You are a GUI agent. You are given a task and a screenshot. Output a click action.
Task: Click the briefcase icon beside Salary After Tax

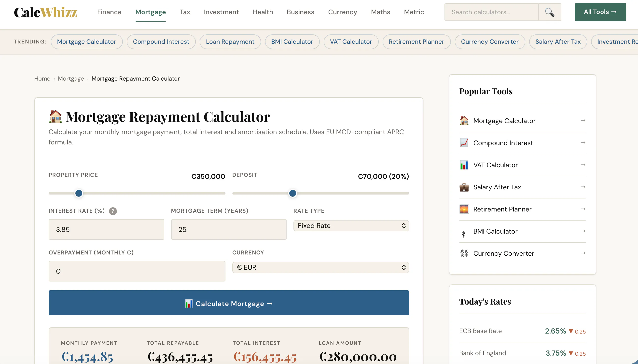pyautogui.click(x=464, y=187)
